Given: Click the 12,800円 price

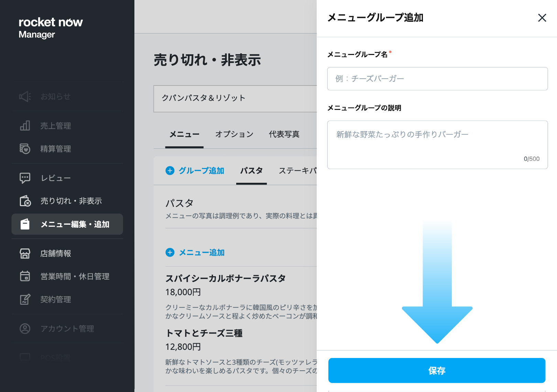Looking at the screenshot, I should (183, 347).
